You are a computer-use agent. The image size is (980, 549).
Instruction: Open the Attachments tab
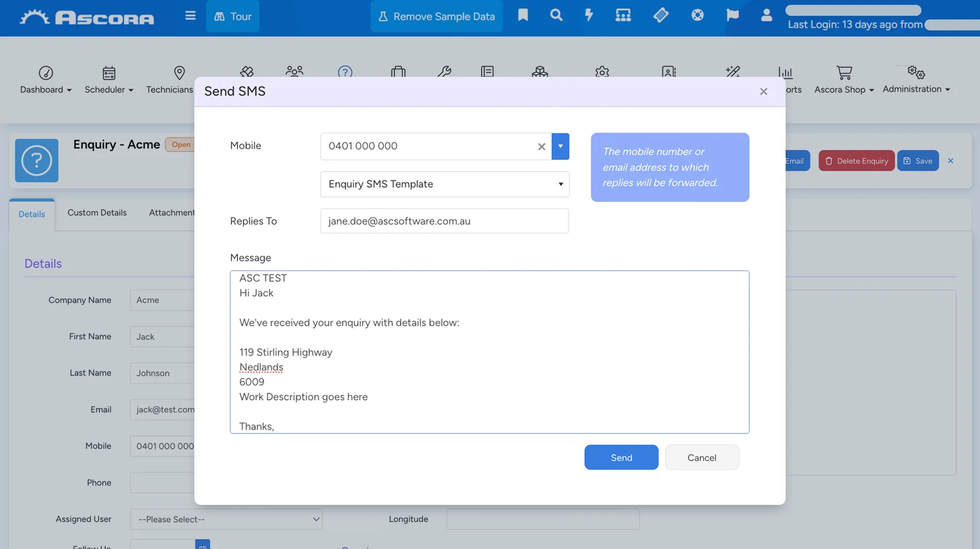click(171, 212)
